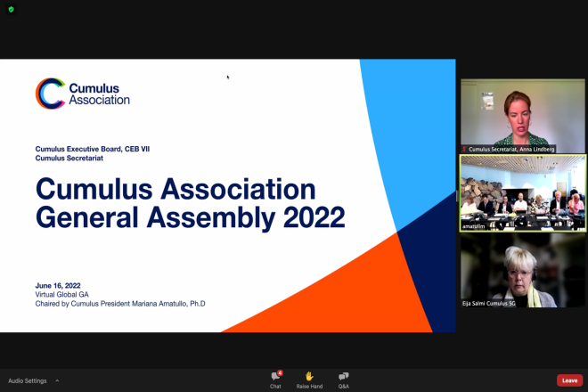Open the Chat panel
This screenshot has height=392, width=588.
[276, 376]
